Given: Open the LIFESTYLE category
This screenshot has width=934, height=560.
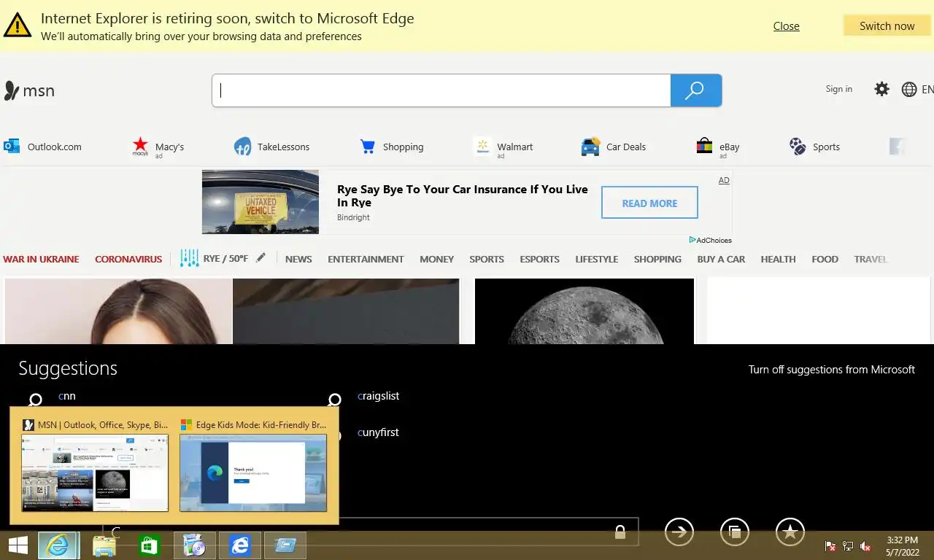Looking at the screenshot, I should [596, 259].
